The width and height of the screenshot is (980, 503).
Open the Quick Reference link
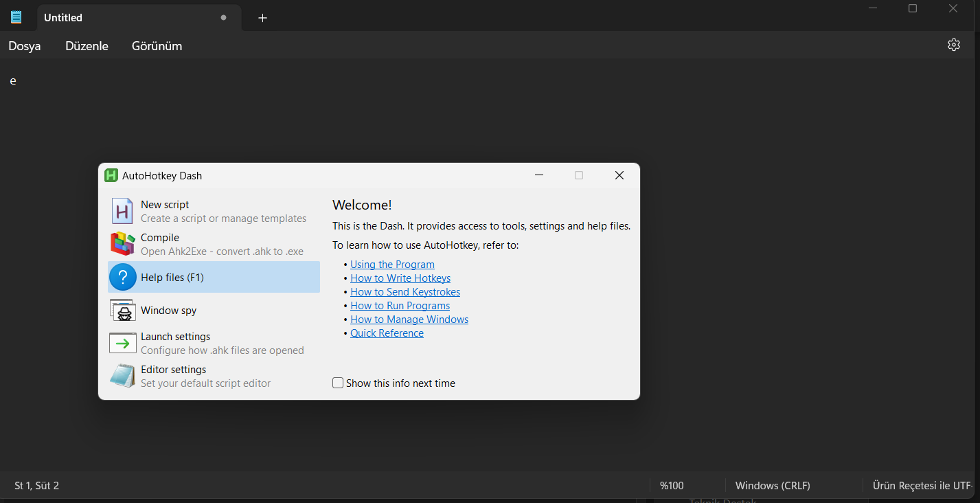[x=387, y=333]
